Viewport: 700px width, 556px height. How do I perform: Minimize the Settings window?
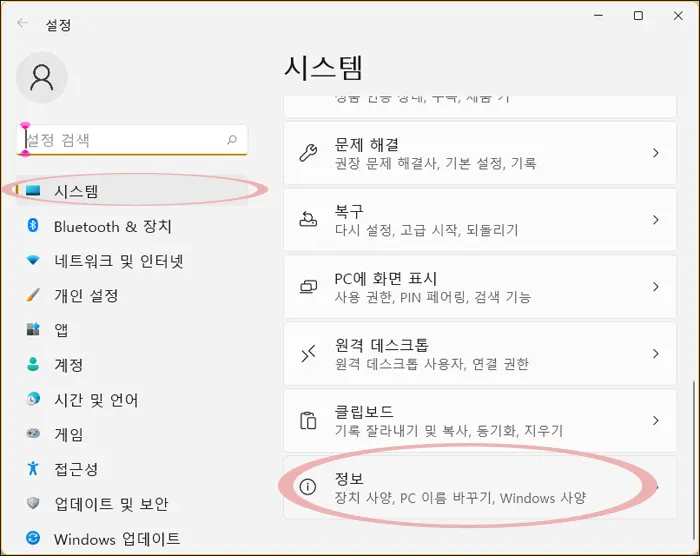click(599, 16)
